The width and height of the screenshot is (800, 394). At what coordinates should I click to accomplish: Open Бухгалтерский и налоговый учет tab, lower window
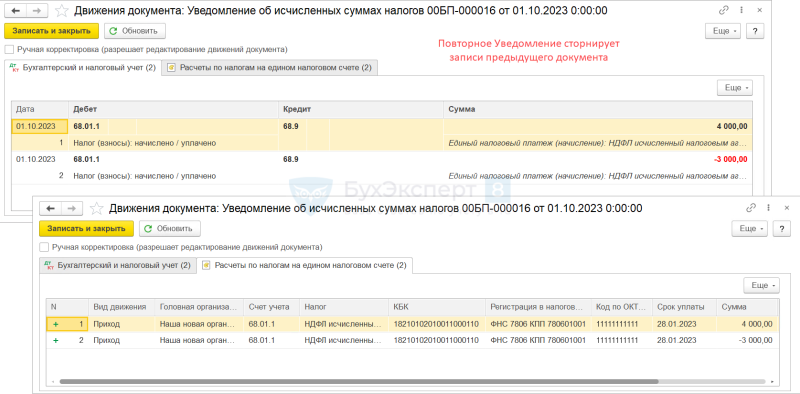click(x=118, y=265)
